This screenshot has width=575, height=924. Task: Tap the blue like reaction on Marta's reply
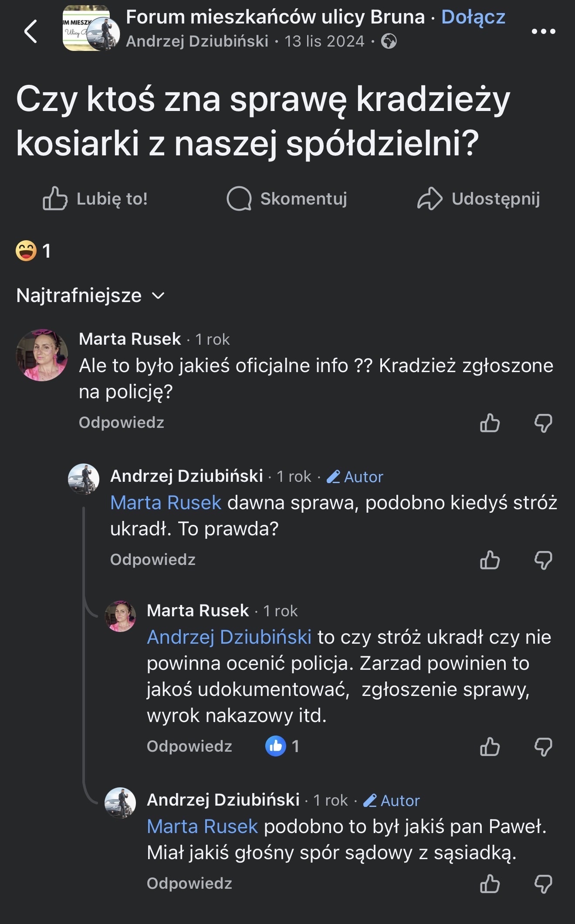click(x=276, y=746)
